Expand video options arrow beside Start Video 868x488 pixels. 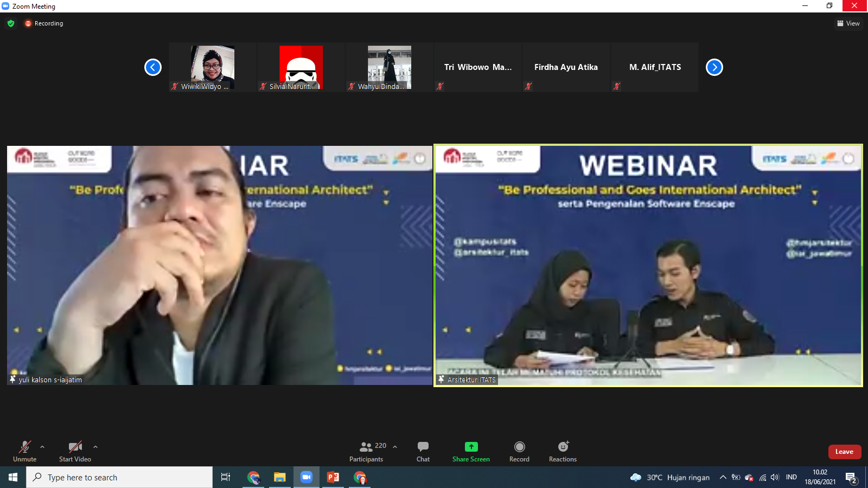[x=95, y=447]
